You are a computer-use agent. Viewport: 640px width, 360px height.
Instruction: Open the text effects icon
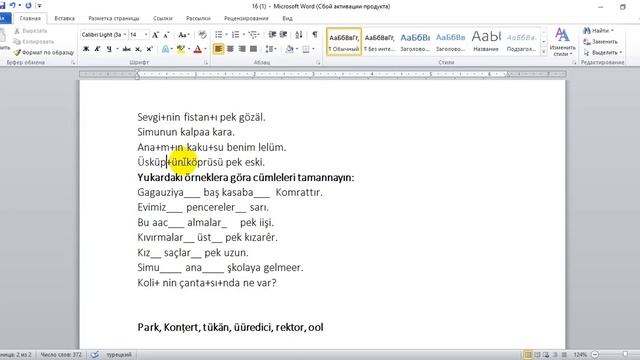165,49
